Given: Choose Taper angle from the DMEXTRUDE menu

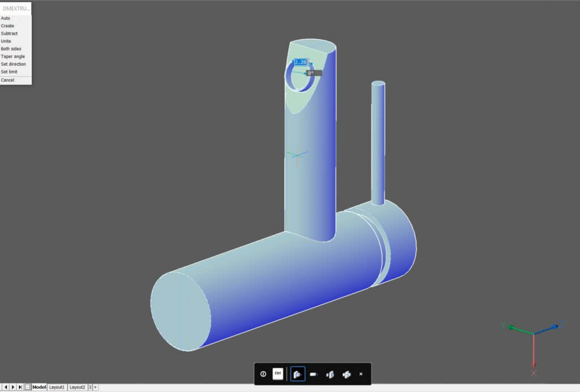Looking at the screenshot, I should click(12, 56).
